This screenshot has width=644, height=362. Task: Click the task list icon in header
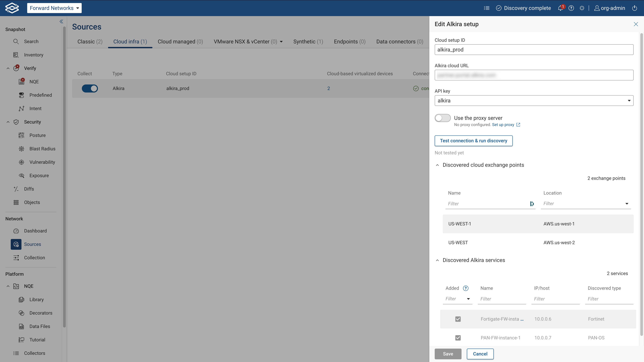(x=487, y=8)
